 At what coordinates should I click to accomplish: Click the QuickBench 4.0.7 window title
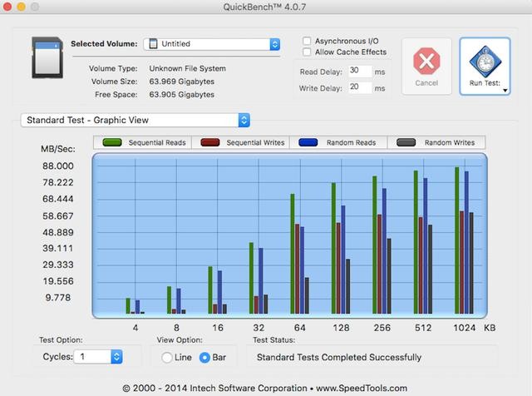tap(264, 7)
